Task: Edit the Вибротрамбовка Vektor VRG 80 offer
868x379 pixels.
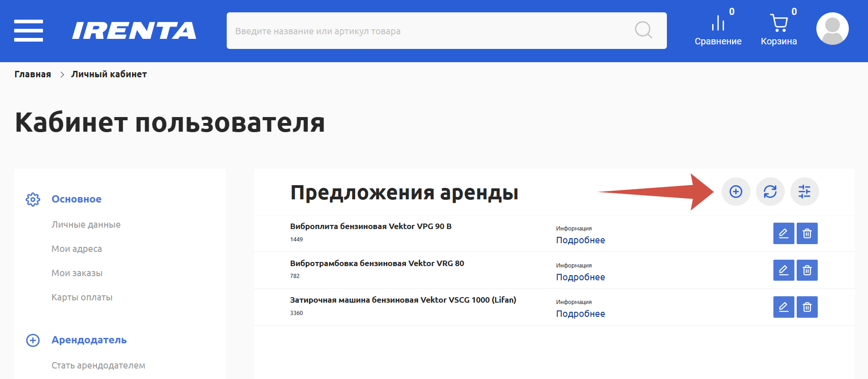Action: point(783,270)
